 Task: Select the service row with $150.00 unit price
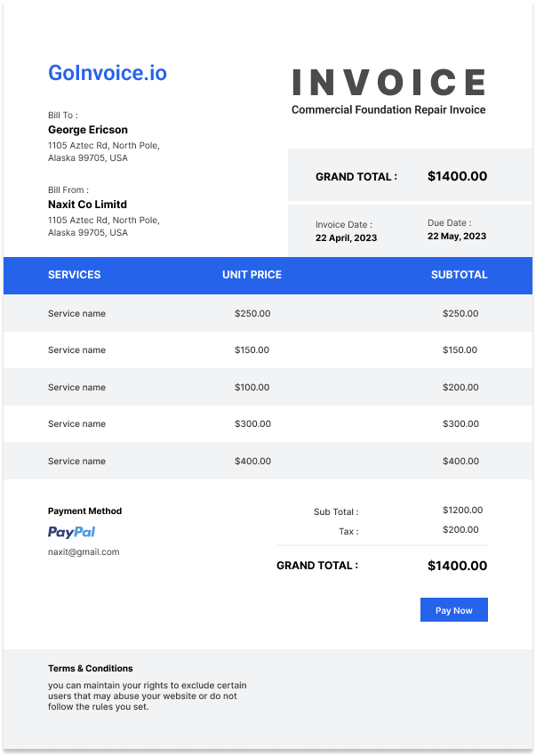pyautogui.click(x=268, y=350)
